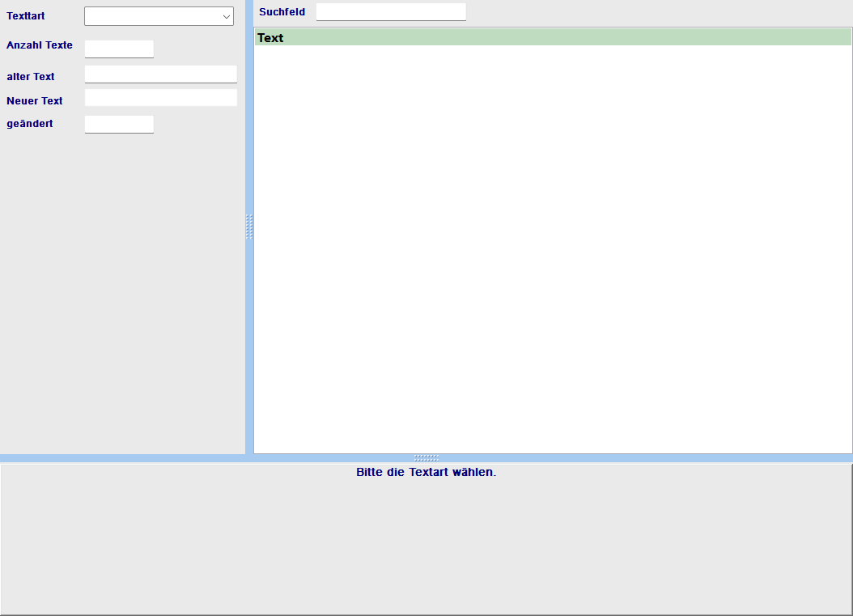Screen dimensions: 853x616
Task: Click inside the Texttart combo box field
Action: (x=151, y=16)
